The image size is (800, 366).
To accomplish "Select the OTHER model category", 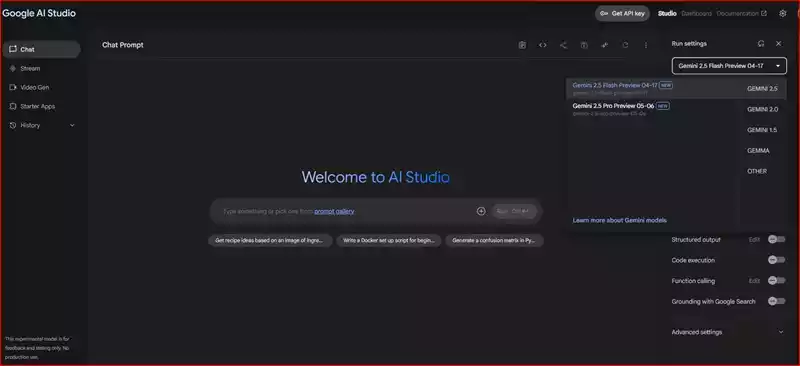I will coord(757,171).
